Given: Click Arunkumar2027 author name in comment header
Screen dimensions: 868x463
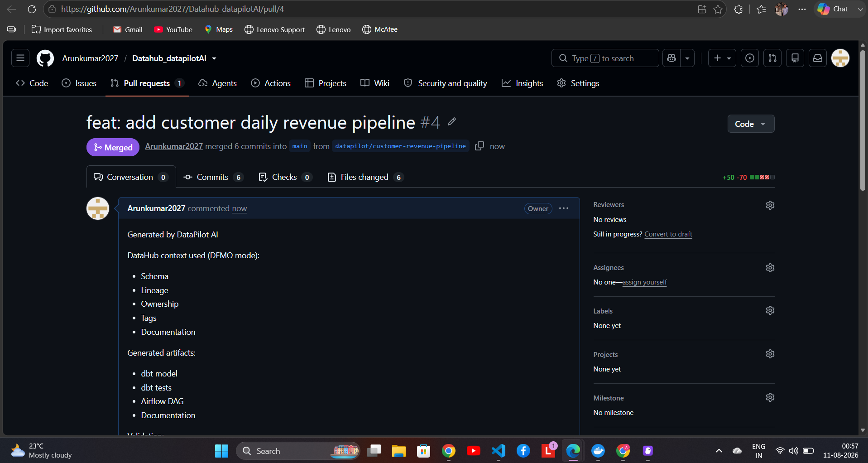Looking at the screenshot, I should (x=156, y=208).
